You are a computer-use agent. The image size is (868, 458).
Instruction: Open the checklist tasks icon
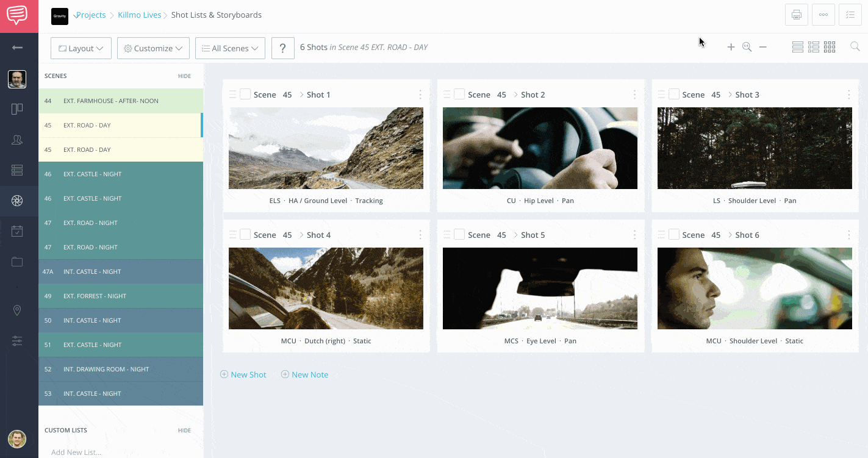pos(850,15)
